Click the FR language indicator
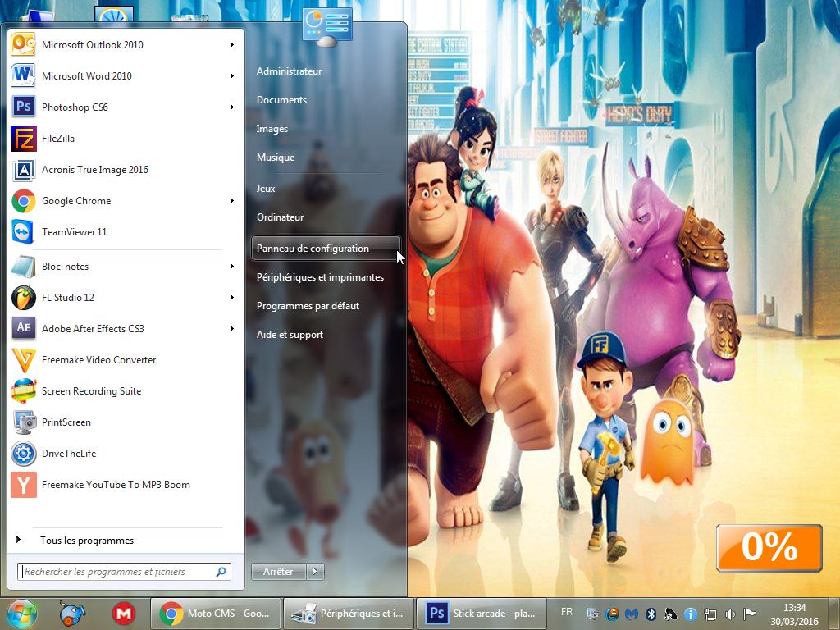Screen dimensions: 840x630 pyautogui.click(x=567, y=612)
